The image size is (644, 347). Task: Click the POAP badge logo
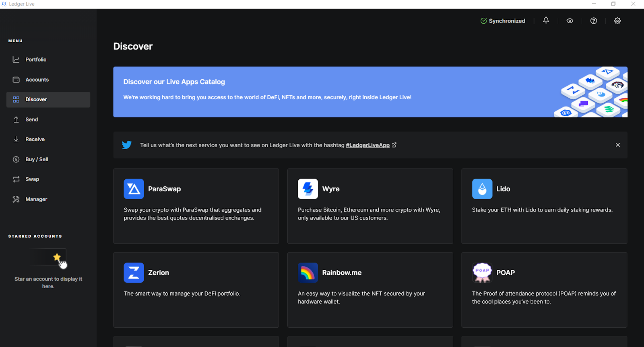pyautogui.click(x=482, y=273)
